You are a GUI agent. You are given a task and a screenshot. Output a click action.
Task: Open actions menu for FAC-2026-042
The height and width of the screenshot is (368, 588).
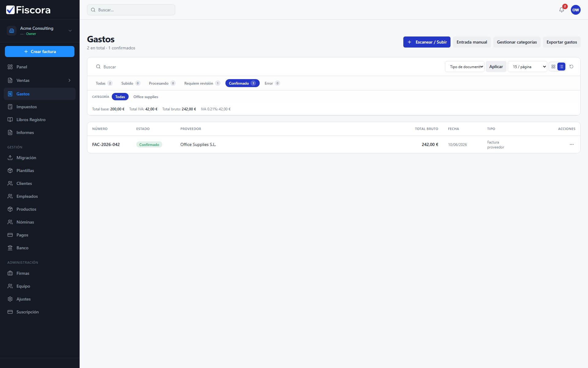pyautogui.click(x=571, y=144)
